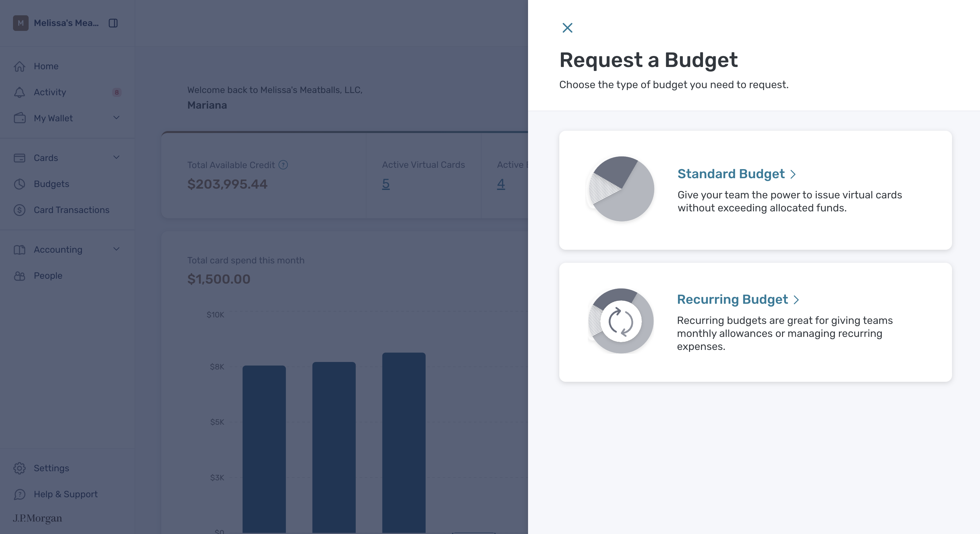
Task: Click the Recurring Budget circular arrows icon
Action: click(621, 321)
